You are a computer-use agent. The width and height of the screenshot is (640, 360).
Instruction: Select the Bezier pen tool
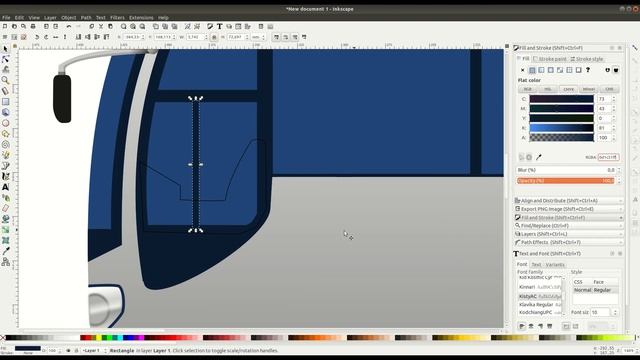tap(5, 166)
